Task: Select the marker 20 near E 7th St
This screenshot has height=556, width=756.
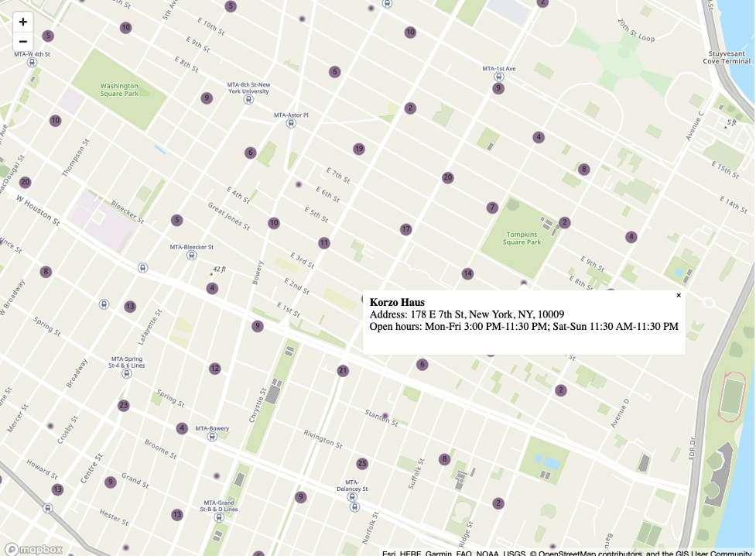Action: coord(447,177)
